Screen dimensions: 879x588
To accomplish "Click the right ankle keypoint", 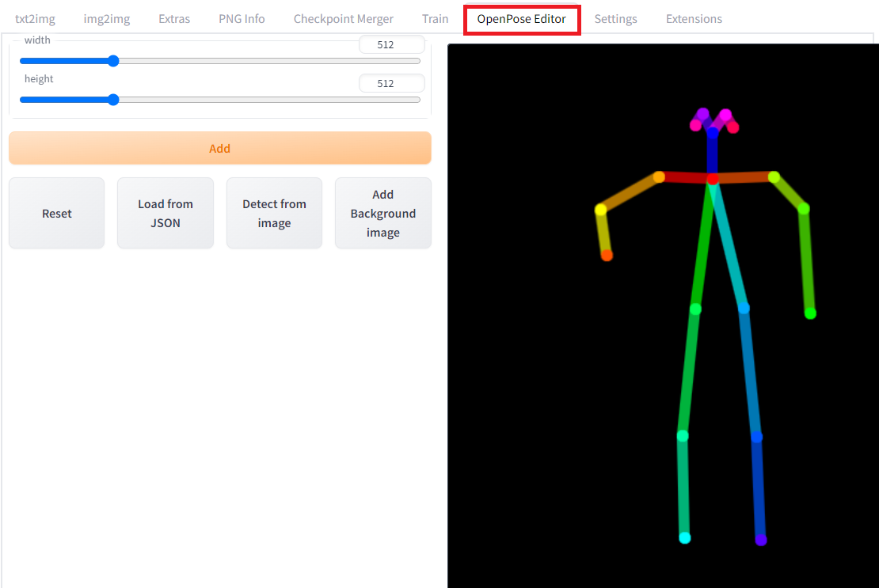I will coord(684,537).
